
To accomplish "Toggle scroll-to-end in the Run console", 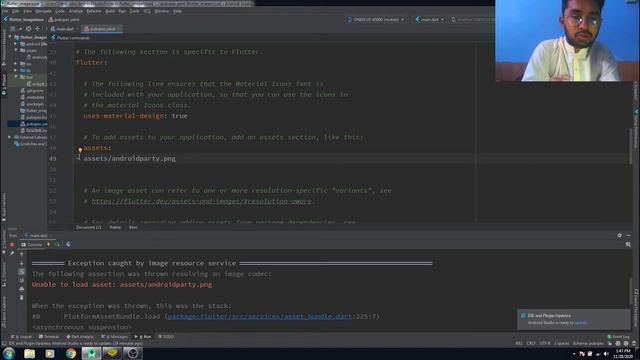I will point(22,280).
